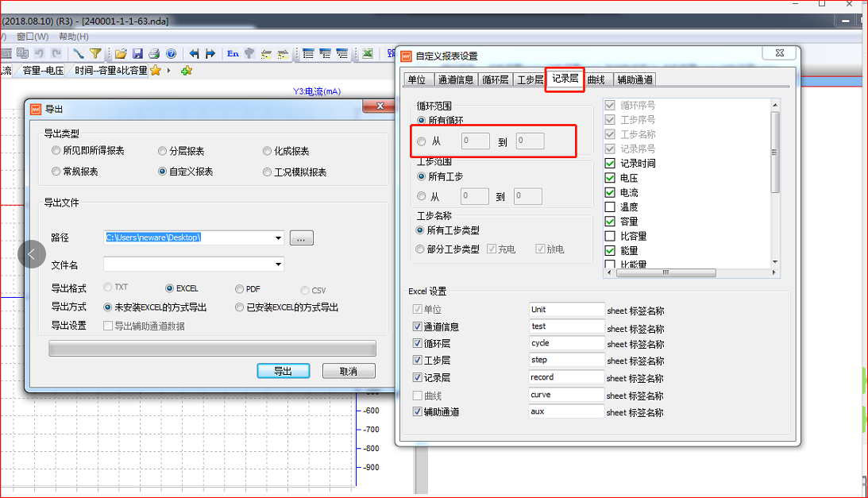
Task: Check the 比容里 column checkbox
Action: (x=610, y=236)
